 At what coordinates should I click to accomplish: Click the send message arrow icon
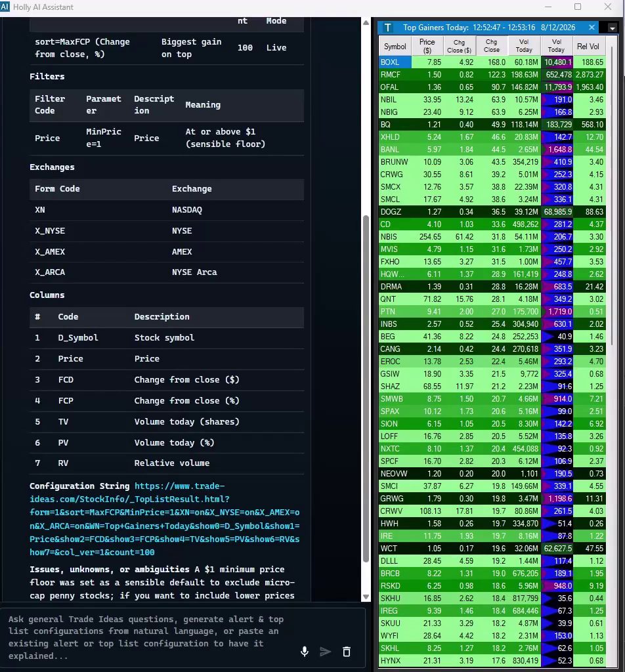[x=326, y=652]
